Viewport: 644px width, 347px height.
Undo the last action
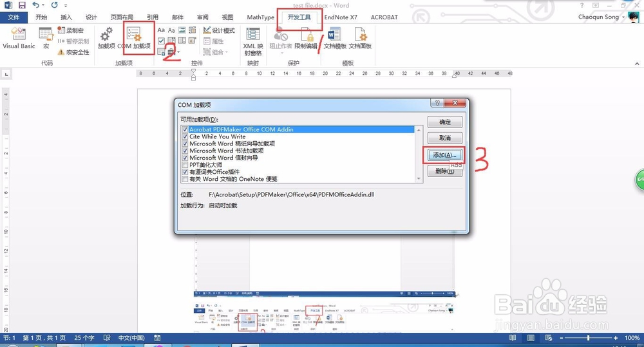35,5
